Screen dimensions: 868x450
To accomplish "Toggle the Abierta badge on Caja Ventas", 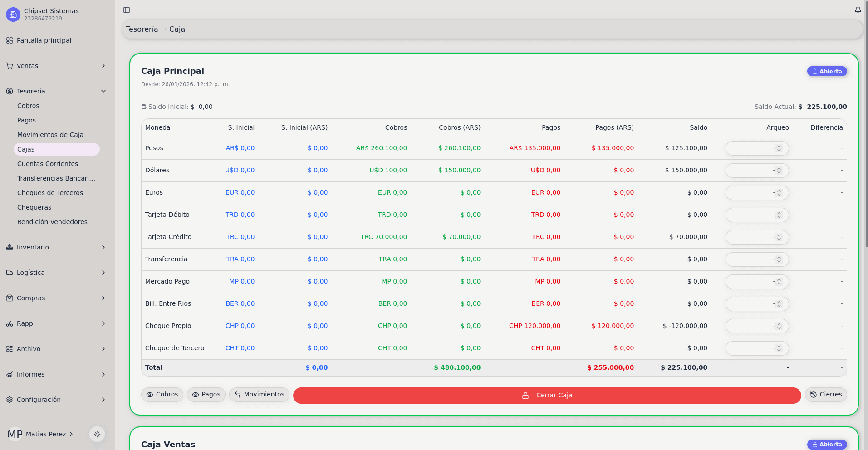I will [827, 444].
